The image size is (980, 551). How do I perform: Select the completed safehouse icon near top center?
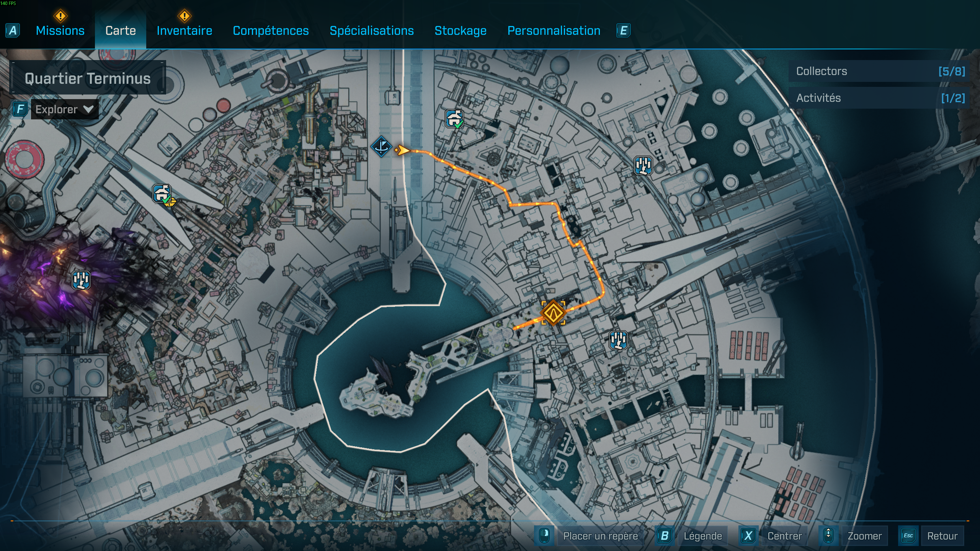click(454, 119)
